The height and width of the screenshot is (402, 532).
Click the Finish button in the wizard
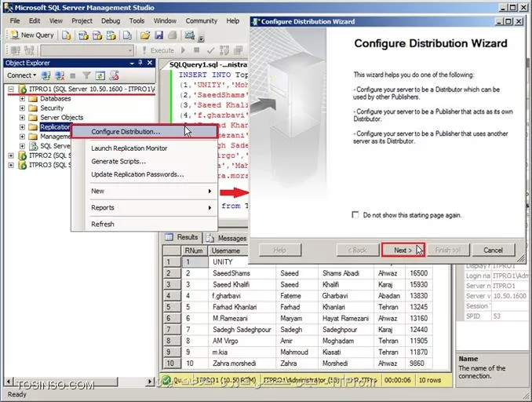click(448, 250)
